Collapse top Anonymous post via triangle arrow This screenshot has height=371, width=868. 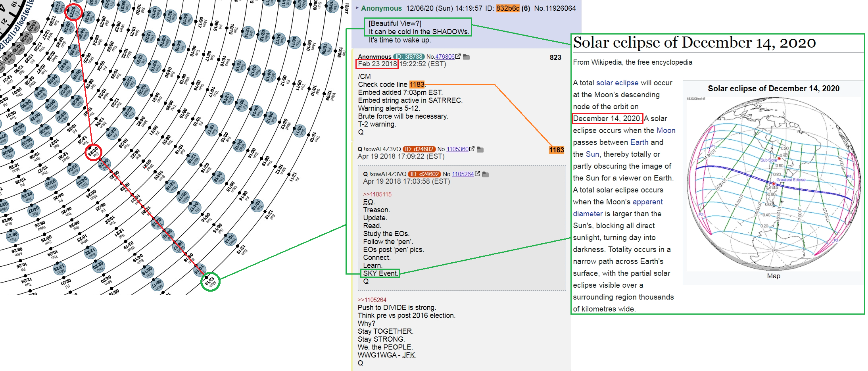click(357, 8)
